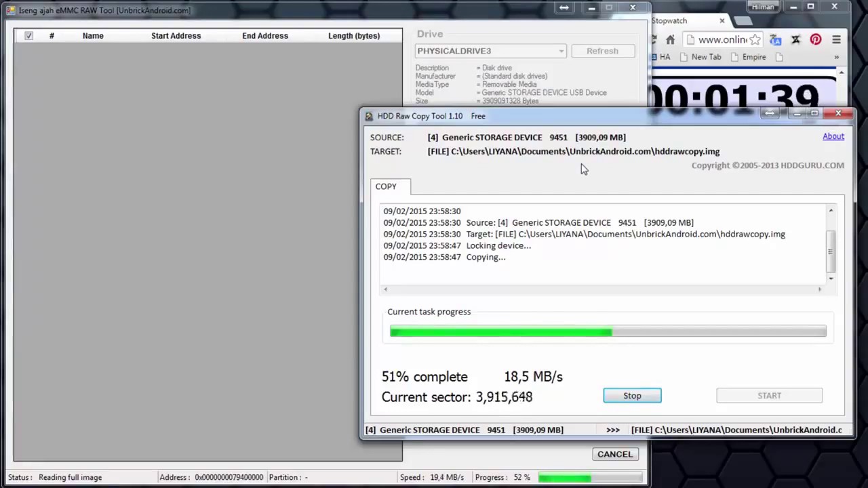Select the 'Locking device...' log line

[x=457, y=245]
